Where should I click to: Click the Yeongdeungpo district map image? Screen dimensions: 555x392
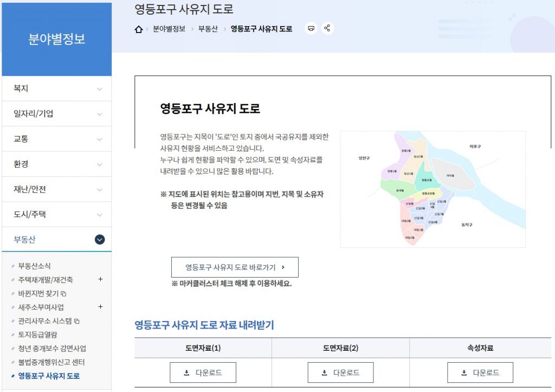point(433,189)
